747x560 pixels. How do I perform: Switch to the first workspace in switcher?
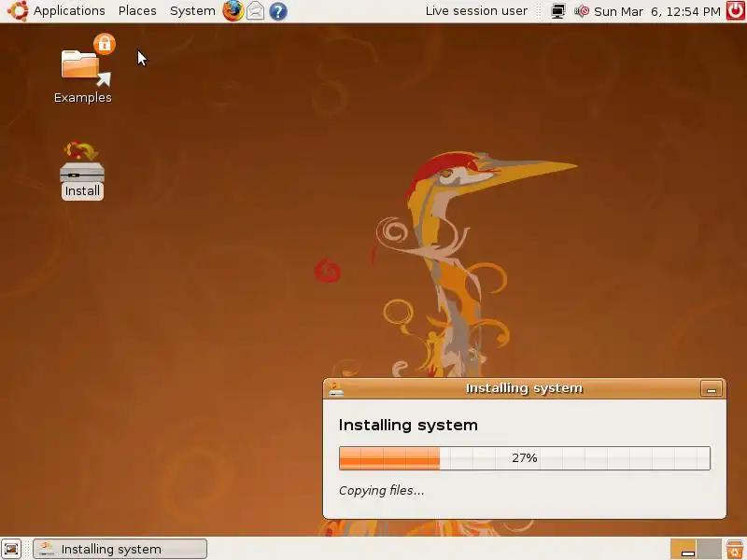coord(684,549)
